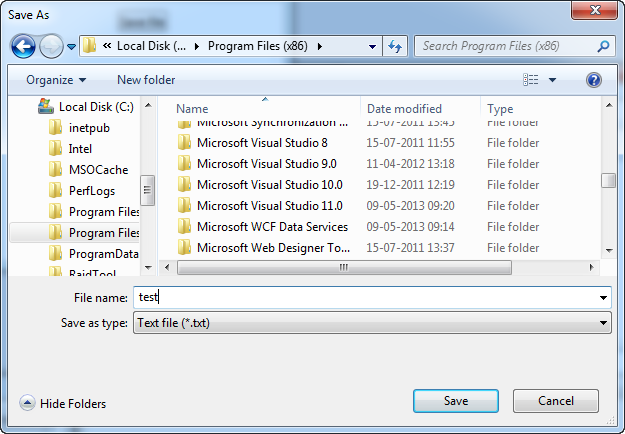Open the Organize menu
625x434 pixels.
[x=56, y=80]
